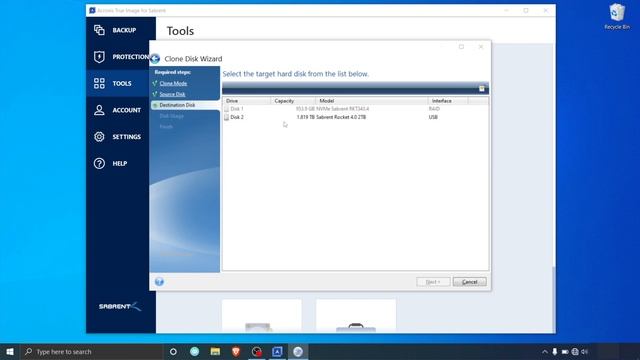Screen dimensions: 640x360
Task: Click the Drive column header
Action: coord(247,101)
